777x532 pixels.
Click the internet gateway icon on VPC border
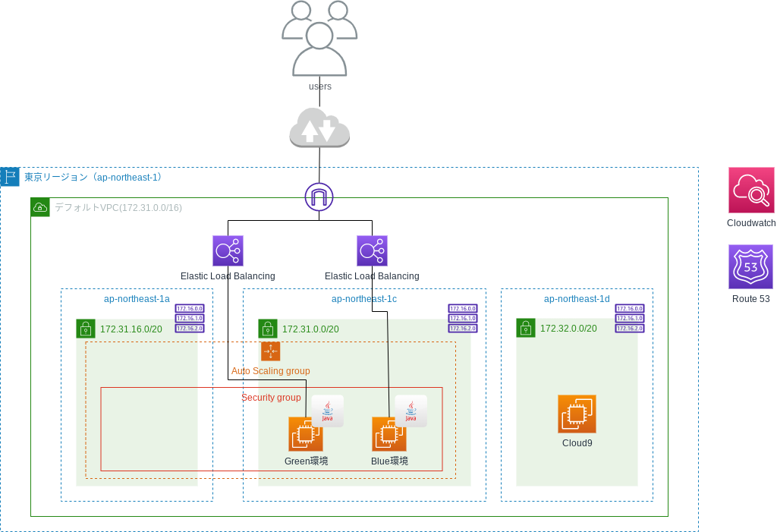[x=319, y=197]
